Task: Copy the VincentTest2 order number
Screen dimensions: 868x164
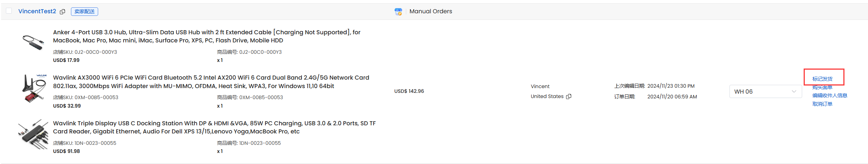Action: (x=62, y=12)
